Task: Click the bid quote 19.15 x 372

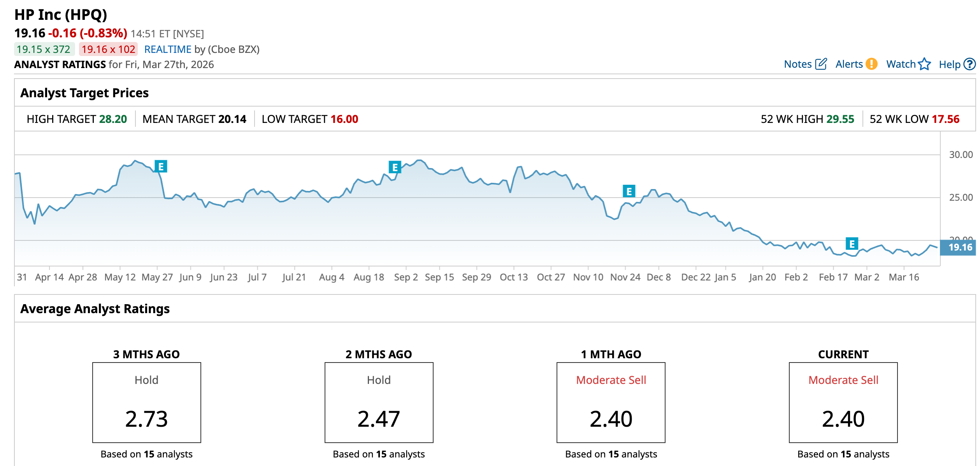Action: pyautogui.click(x=44, y=49)
